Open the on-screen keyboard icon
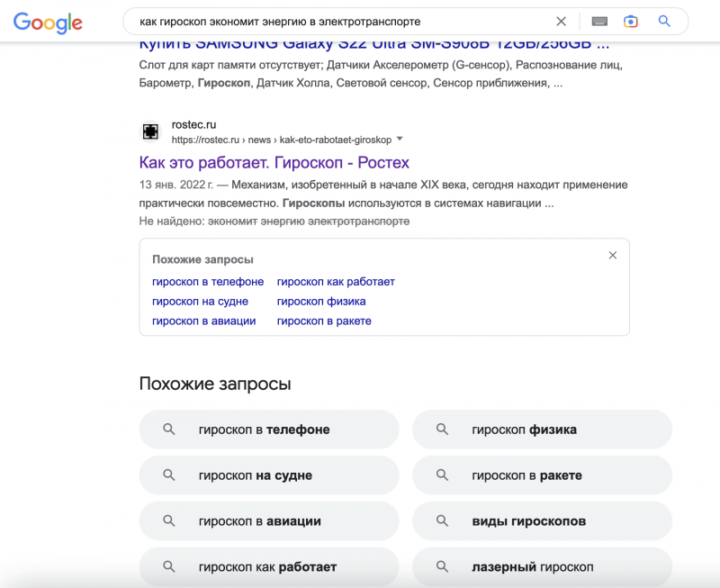Viewport: 720px width, 588px height. tap(599, 21)
